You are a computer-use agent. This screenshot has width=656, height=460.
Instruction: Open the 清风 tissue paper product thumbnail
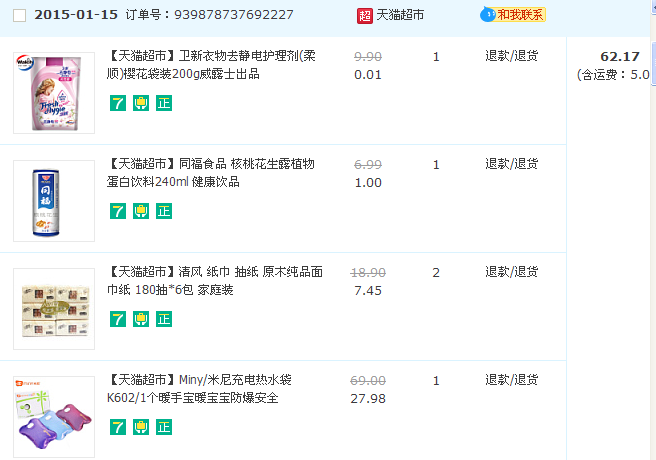tap(54, 309)
